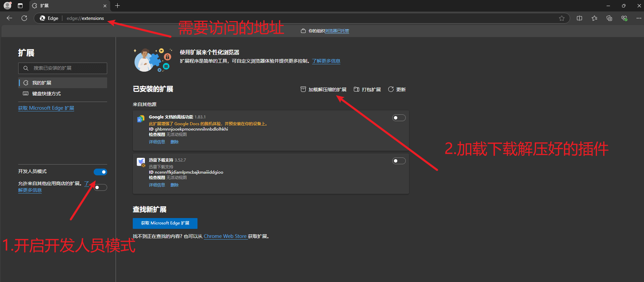Viewport: 644px width, 282px height.
Task: Focus the 搜索已安装的扩展 search box
Action: pyautogui.click(x=63, y=68)
